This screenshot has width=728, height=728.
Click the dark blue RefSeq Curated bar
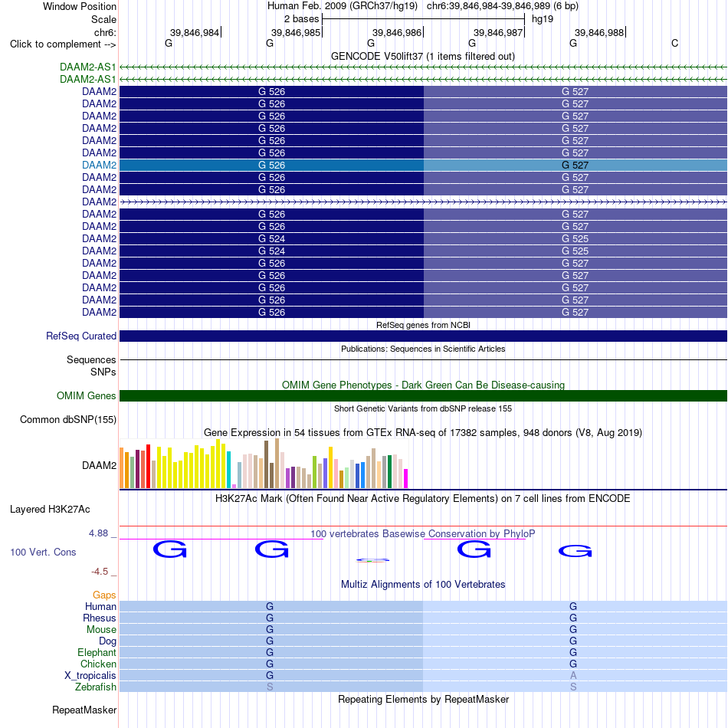click(424, 336)
